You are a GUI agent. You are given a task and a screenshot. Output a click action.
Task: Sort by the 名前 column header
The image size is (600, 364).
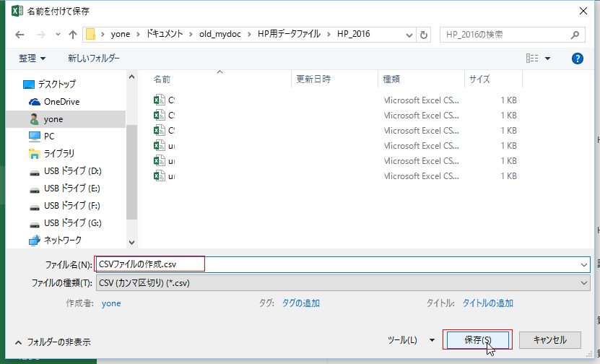[x=162, y=79]
